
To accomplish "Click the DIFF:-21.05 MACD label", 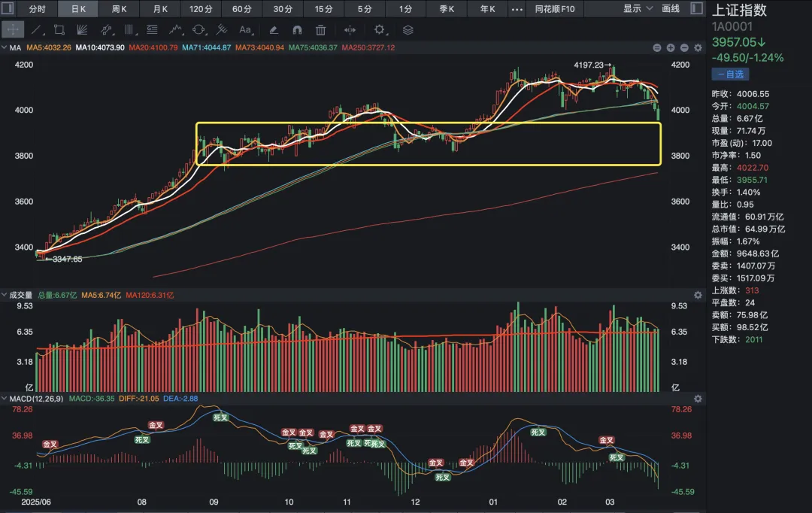I will click(139, 399).
